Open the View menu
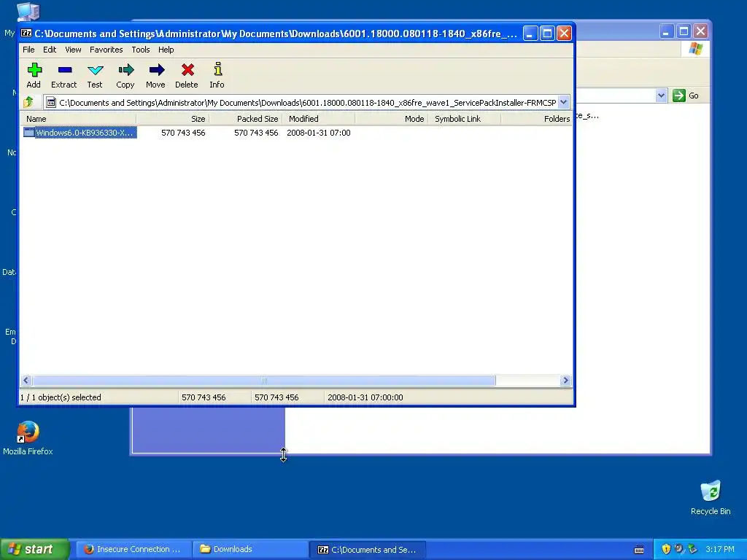 point(73,50)
